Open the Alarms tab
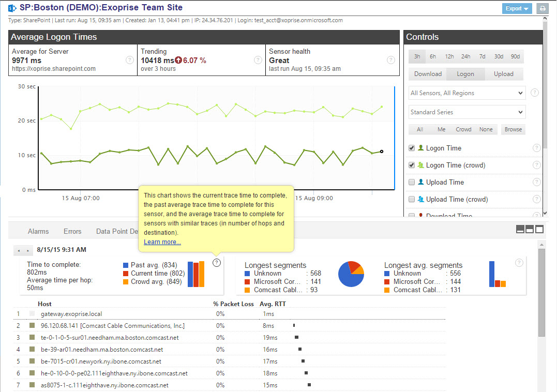 tap(38, 231)
